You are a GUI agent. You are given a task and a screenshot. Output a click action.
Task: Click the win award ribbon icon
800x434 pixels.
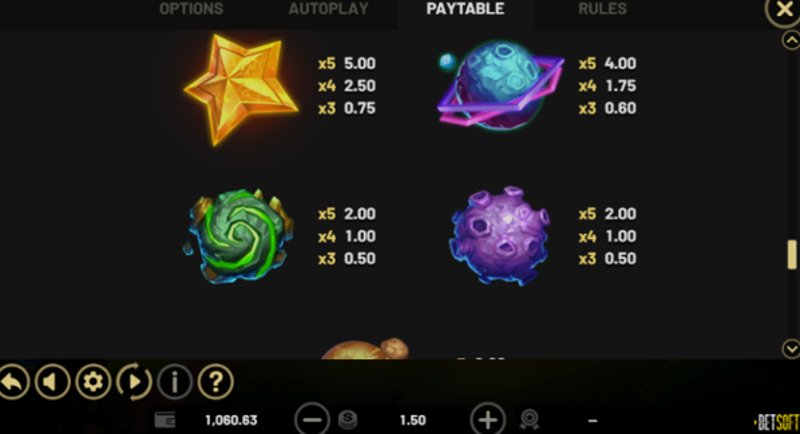530,420
